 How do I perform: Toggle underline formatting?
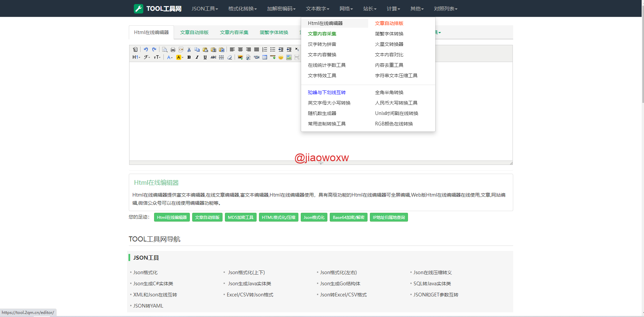coord(205,57)
